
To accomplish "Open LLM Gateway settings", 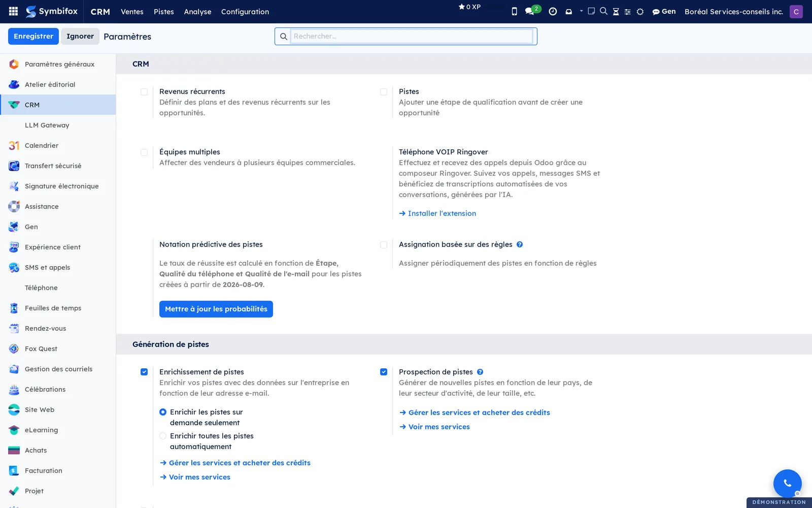I will (x=58, y=125).
